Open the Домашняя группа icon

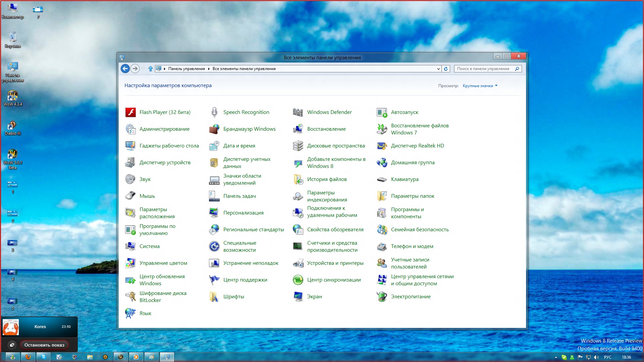382,163
